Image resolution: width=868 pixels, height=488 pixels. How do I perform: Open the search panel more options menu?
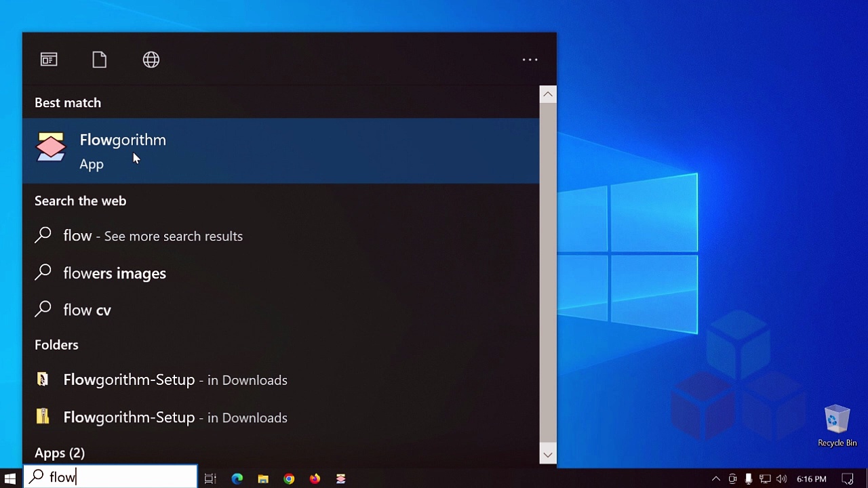pyautogui.click(x=530, y=60)
